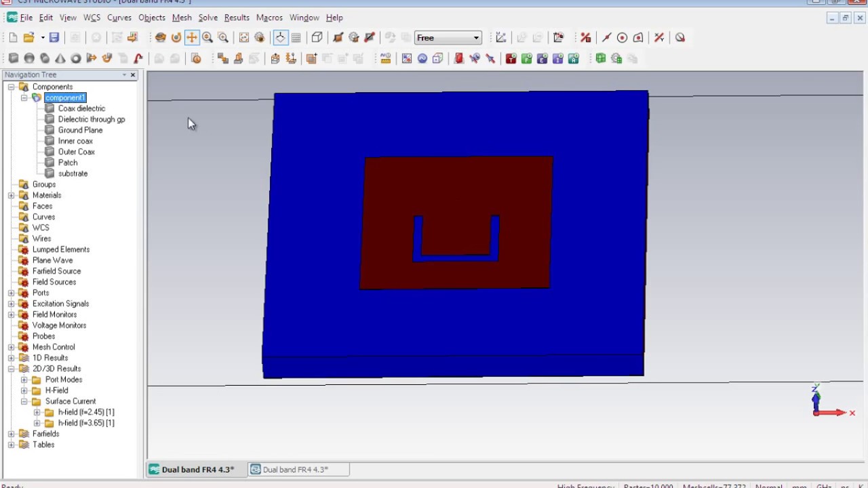Expand the Materials folder
Screen dimensions: 868x488
pyautogui.click(x=11, y=195)
